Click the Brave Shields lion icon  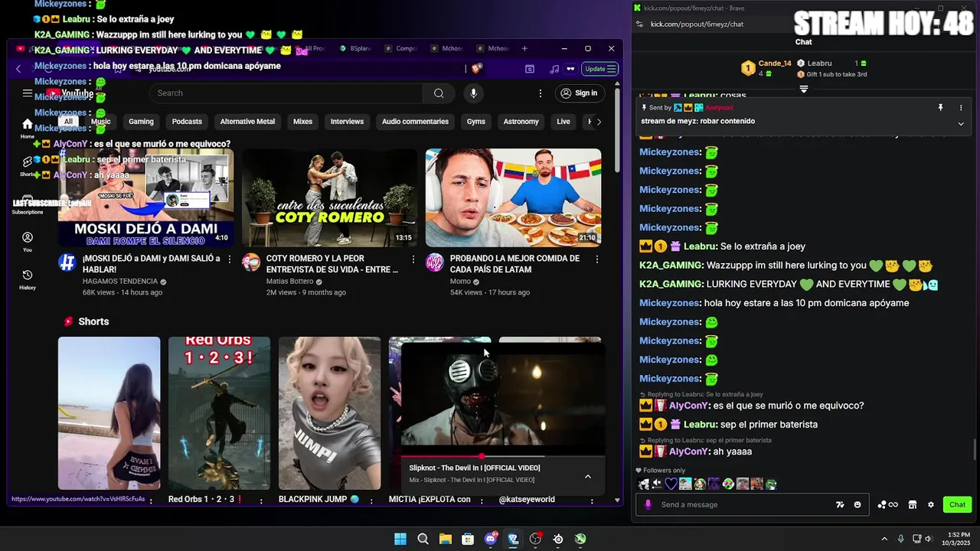[x=476, y=69]
